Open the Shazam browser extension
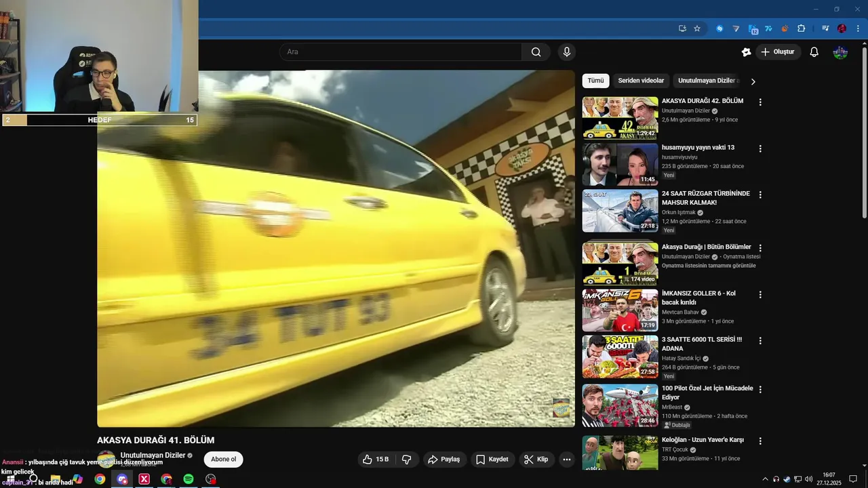Viewport: 868px width, 488px height. (x=719, y=28)
